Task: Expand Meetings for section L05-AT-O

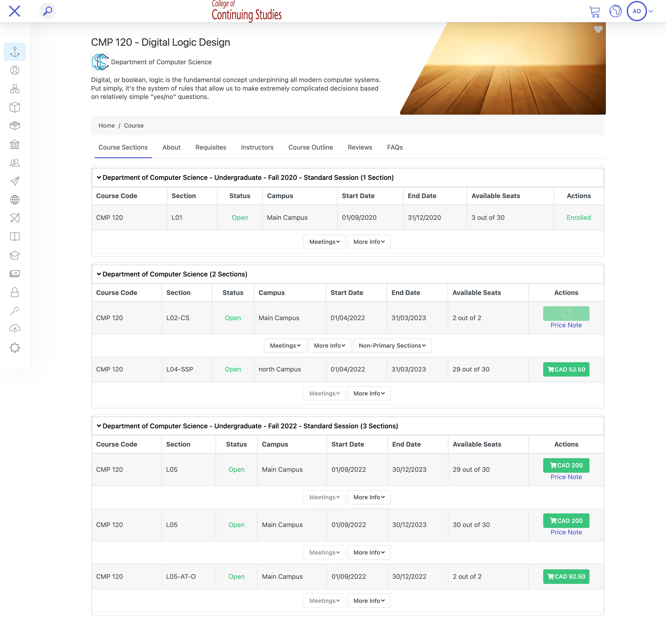Action: pos(324,601)
